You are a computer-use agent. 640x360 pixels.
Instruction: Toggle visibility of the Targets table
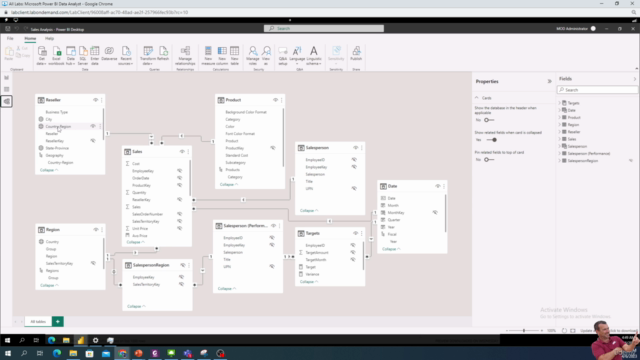click(x=356, y=233)
